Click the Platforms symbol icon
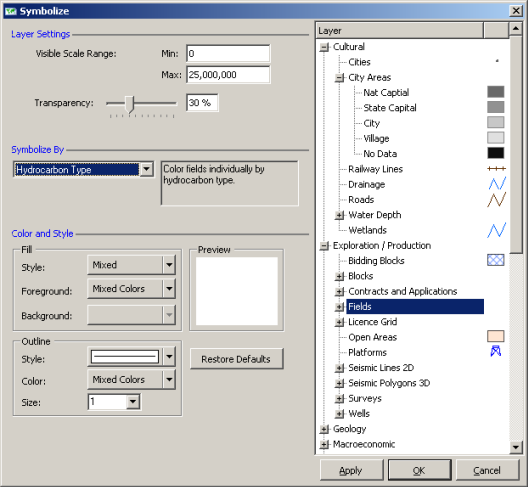 click(495, 351)
